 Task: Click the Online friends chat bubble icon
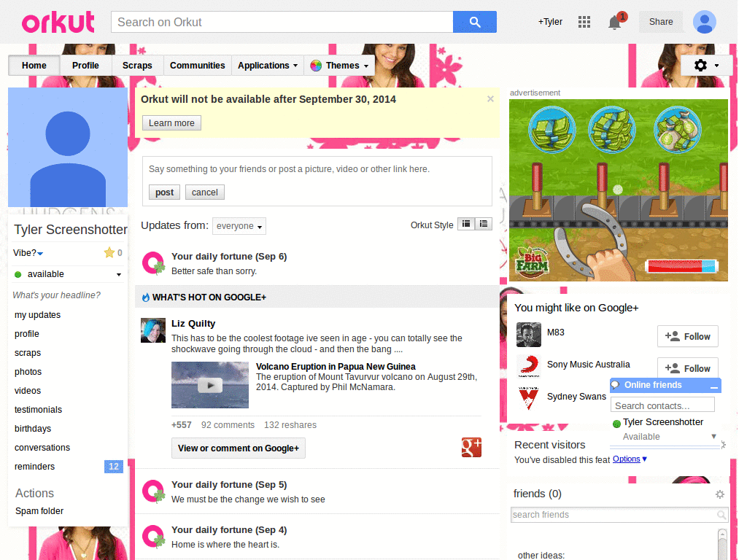[616, 385]
